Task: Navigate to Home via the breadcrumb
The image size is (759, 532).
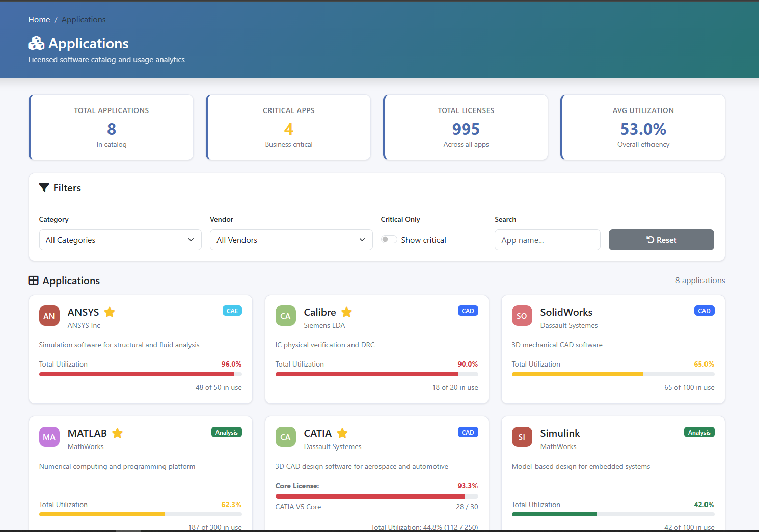Action: point(39,19)
